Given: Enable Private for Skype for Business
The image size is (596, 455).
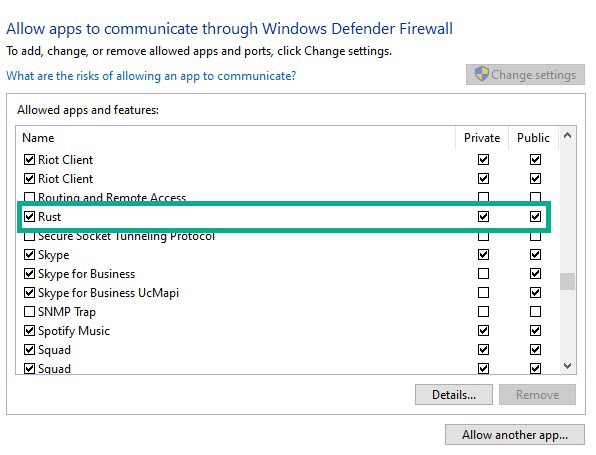Looking at the screenshot, I should click(483, 273).
